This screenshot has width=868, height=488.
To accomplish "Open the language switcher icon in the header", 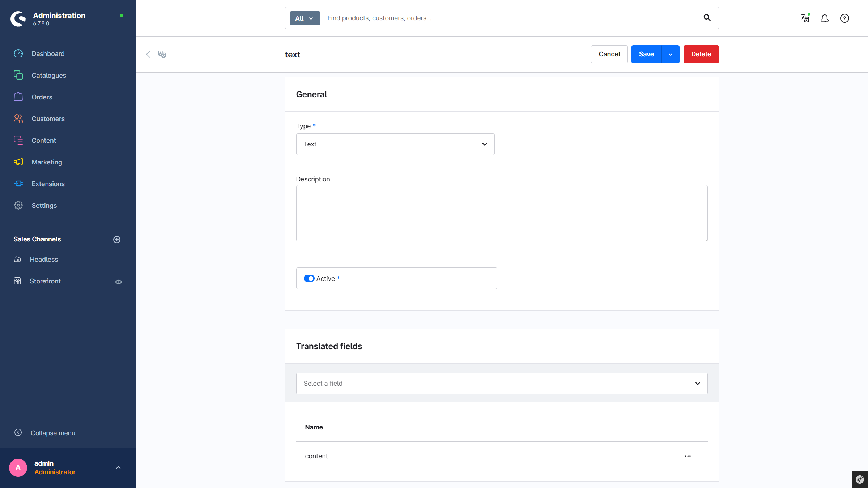I will coord(804,18).
